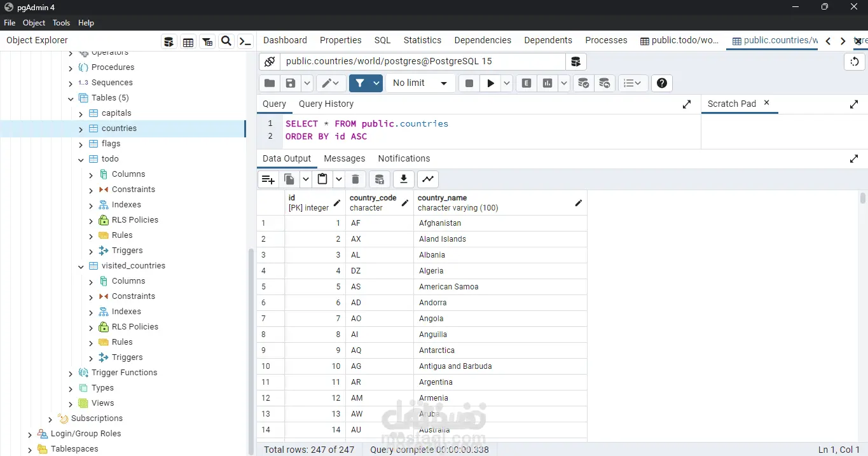The image size is (868, 456).
Task: Open the Tools menu
Action: [61, 23]
